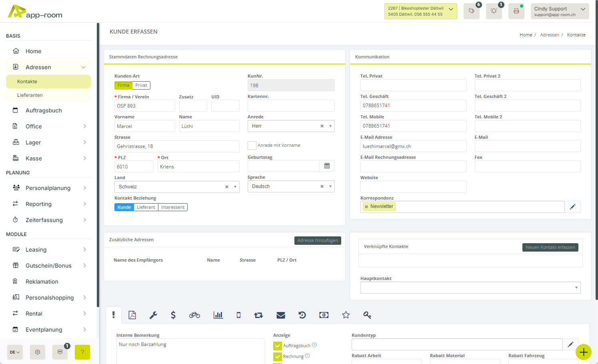Open the Geburtstag calendar picker
The image size is (598, 364).
coord(327,166)
